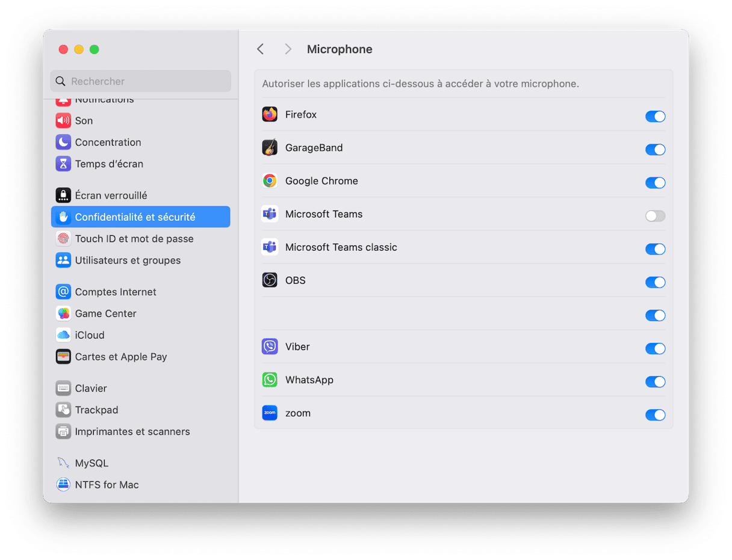Click the Firefox app icon
Viewport: 732px width, 560px height.
270,114
